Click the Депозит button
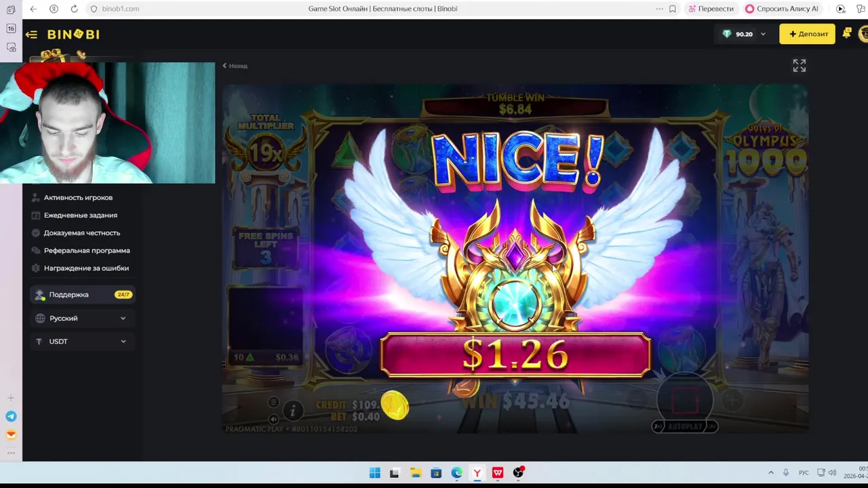This screenshot has width=868, height=488. point(807,34)
